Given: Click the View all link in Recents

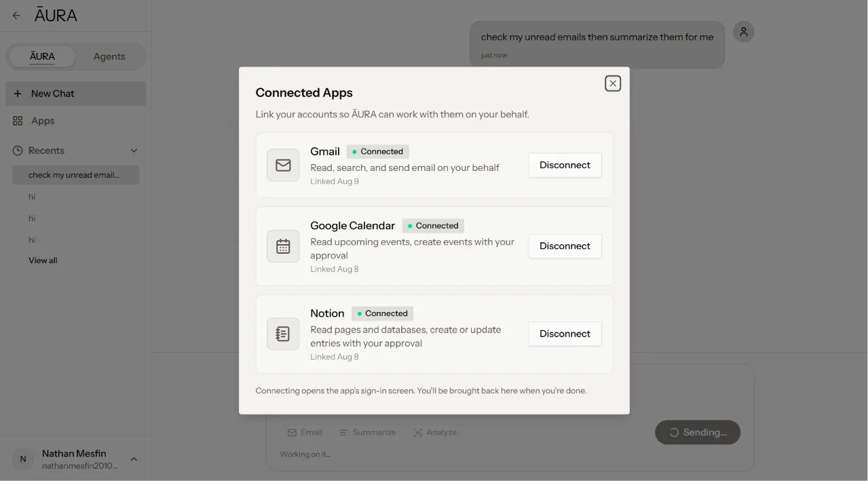Looking at the screenshot, I should coord(43,261).
